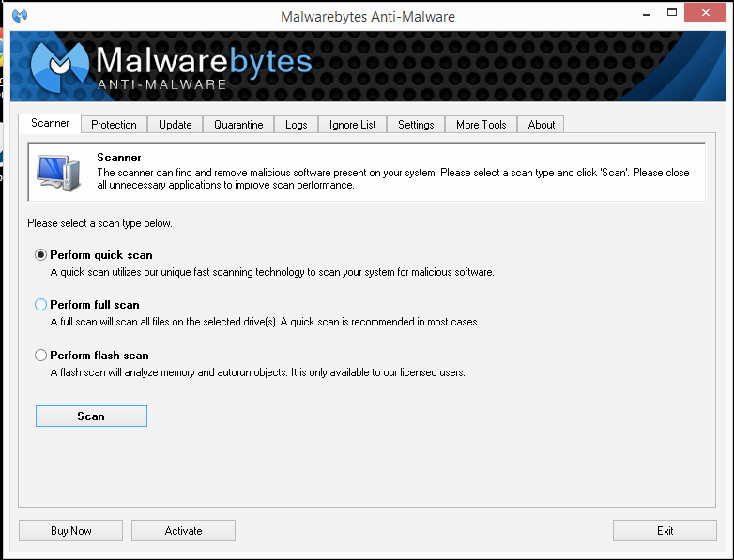Click the 'Please select a scan type below.' text
Screen dimensions: 734x560
coord(99,223)
